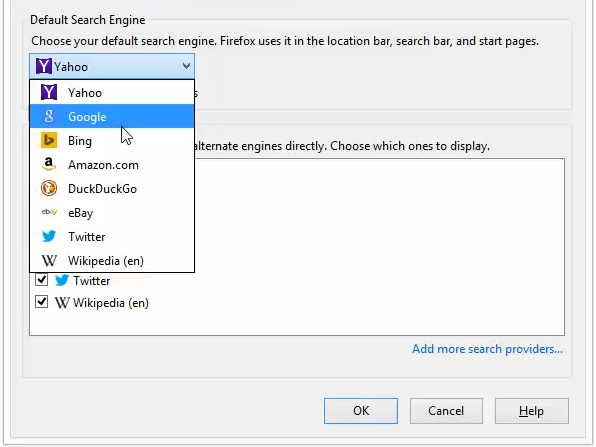Uncheck the Wikipedia (en) one-click search engine
Image resolution: width=596 pixels, height=447 pixels.
point(41,302)
